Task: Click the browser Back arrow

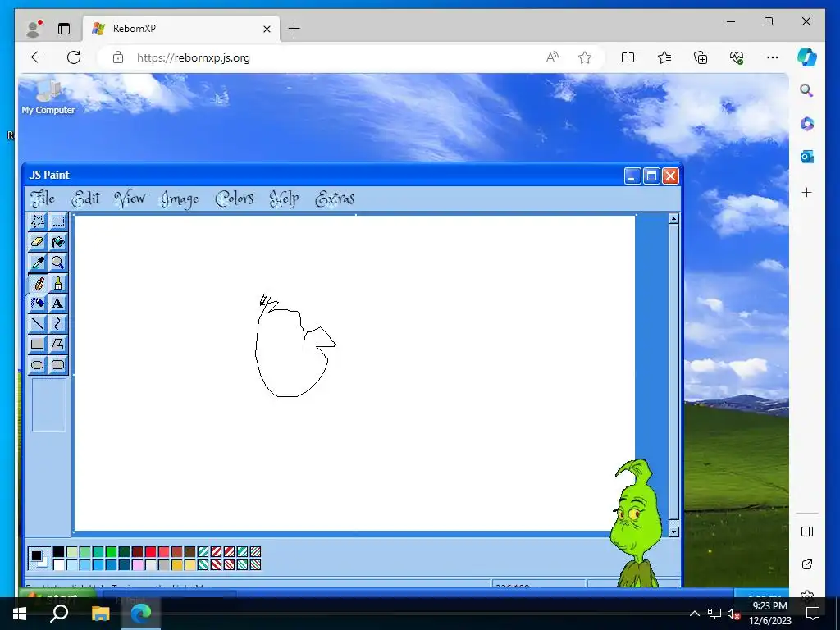Action: point(38,57)
